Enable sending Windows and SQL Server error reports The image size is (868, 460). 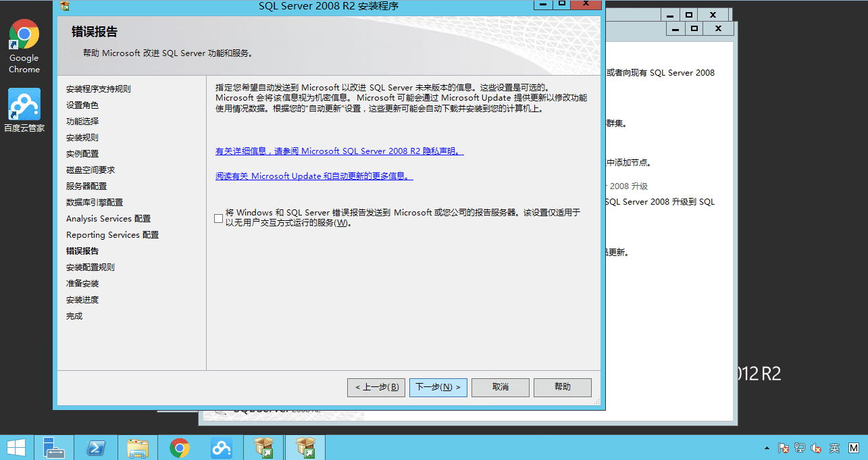[x=218, y=218]
